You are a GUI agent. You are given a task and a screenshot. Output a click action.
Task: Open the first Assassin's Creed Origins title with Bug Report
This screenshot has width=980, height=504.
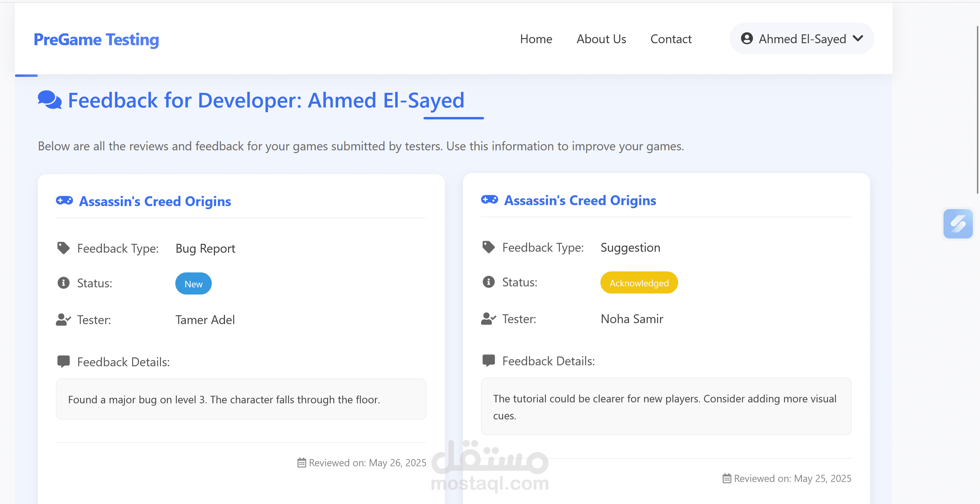click(x=155, y=201)
